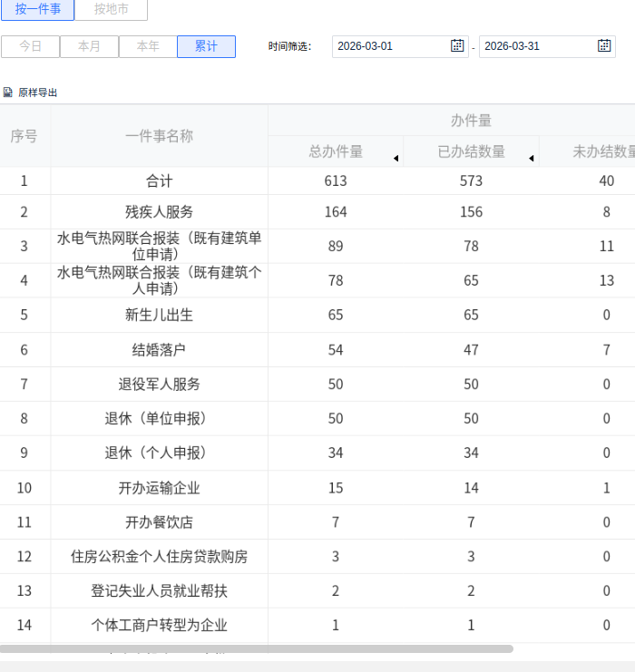635x672 pixels.
Task: Click the end date field 2026-03-31
Action: coord(537,46)
